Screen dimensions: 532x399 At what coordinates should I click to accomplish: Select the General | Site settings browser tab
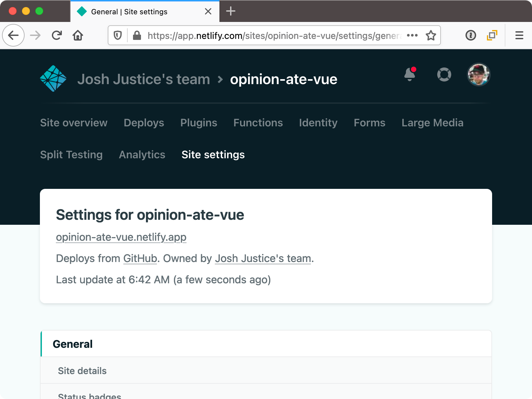click(145, 11)
